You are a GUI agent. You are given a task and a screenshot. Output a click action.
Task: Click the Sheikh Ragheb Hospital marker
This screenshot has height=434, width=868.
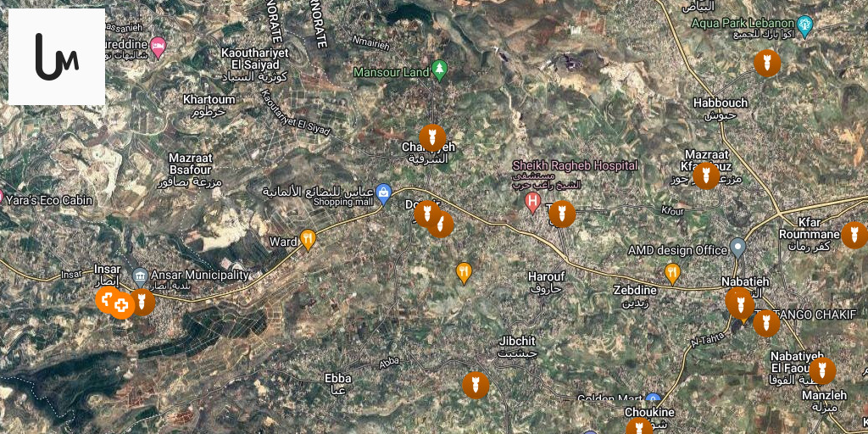(532, 203)
